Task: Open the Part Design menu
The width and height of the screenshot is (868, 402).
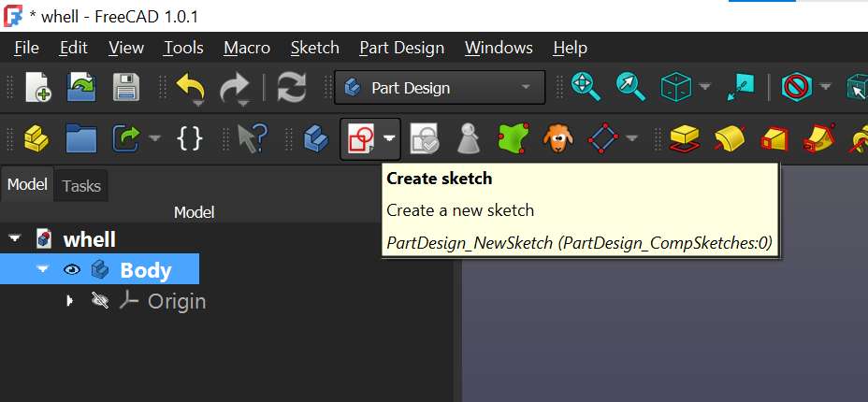Action: [402, 48]
